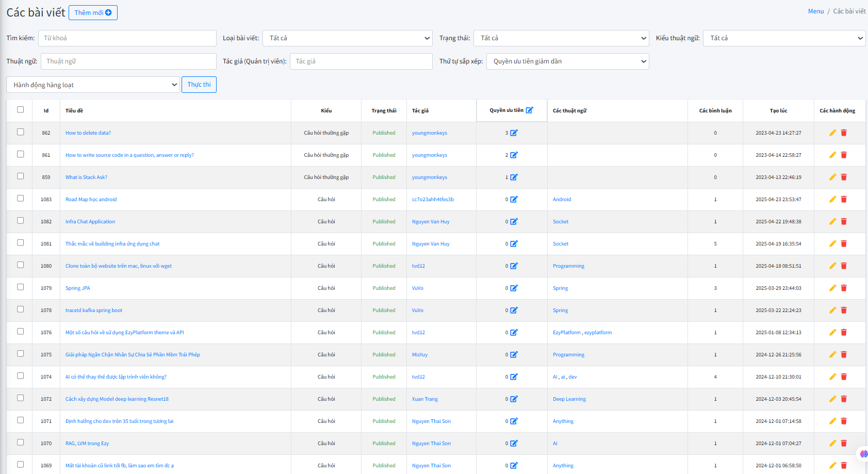Viewport: 868px width, 474px height.
Task: Edit priority icon in row 861
Action: (x=514, y=155)
